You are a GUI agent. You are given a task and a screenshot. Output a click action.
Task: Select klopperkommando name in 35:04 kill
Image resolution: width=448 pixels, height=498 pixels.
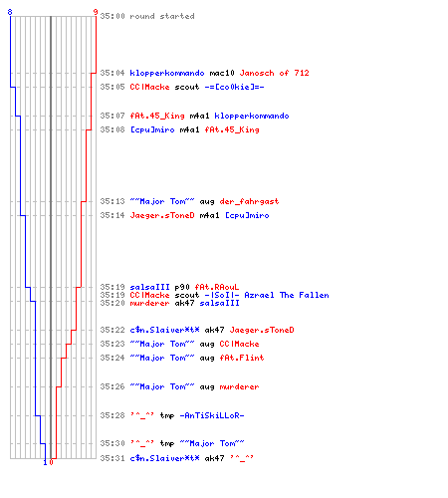[x=167, y=73]
